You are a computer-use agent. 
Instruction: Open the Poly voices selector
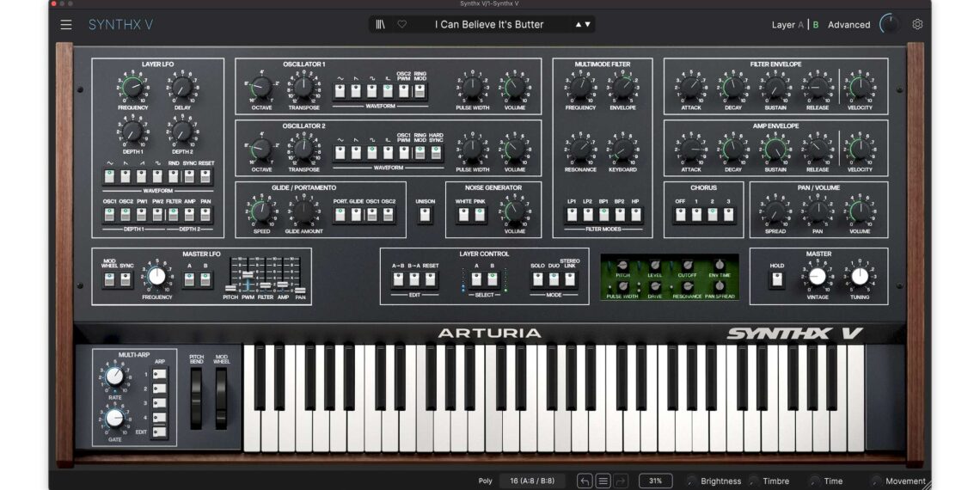pyautogui.click(x=531, y=481)
